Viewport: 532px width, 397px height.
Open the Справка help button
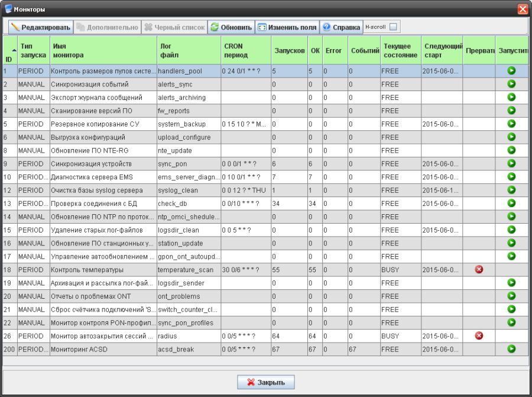pyautogui.click(x=341, y=27)
